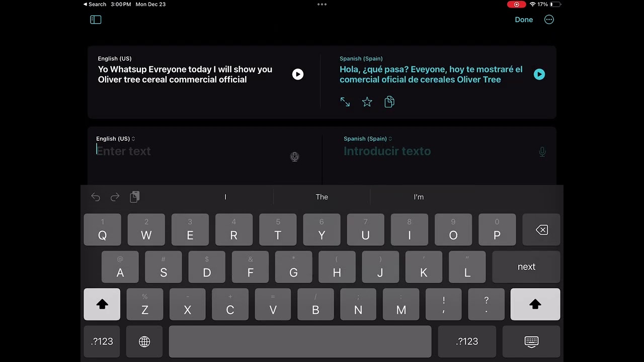Tap the Done button
Image resolution: width=644 pixels, height=362 pixels.
pos(524,20)
